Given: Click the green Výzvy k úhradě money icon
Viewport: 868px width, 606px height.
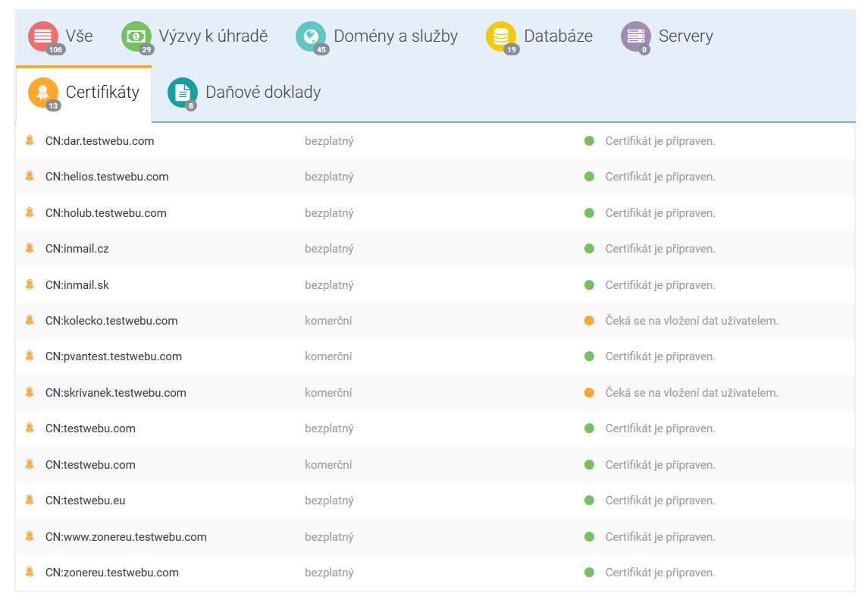Looking at the screenshot, I should coord(136,36).
